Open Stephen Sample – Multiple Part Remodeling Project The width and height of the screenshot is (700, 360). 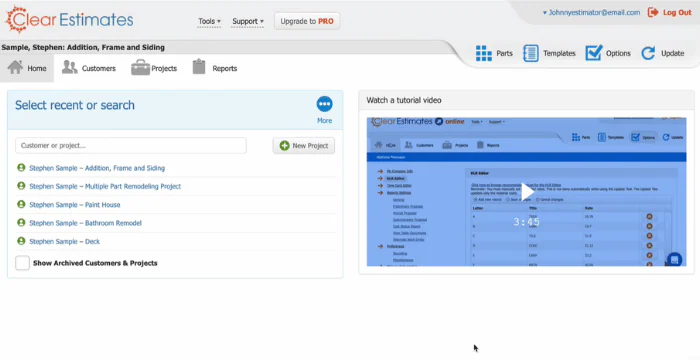coord(105,186)
